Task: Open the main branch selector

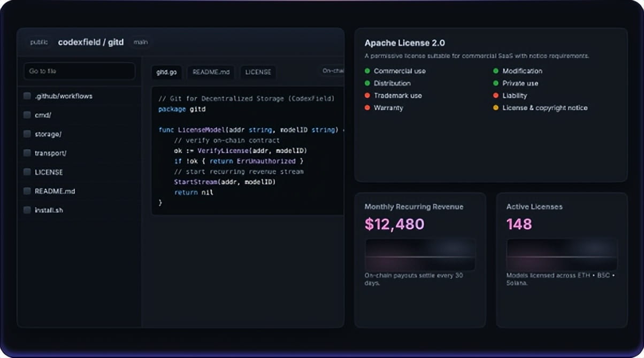Action: pyautogui.click(x=141, y=42)
